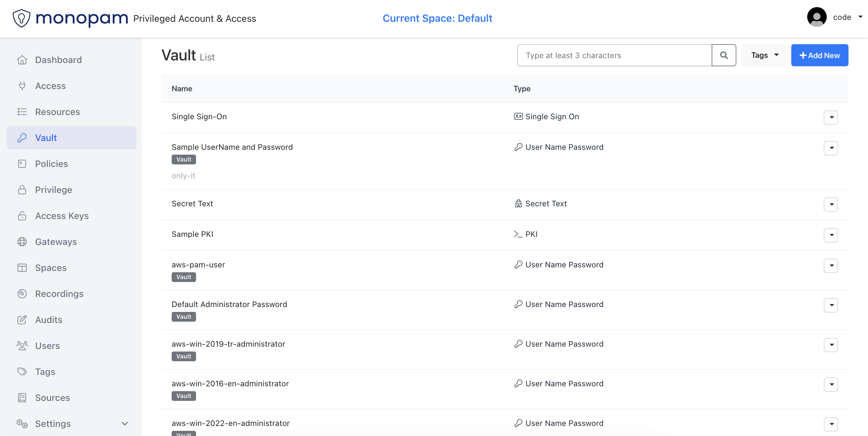Focus the vault search input field
Image resolution: width=868 pixels, height=436 pixels.
(x=614, y=55)
